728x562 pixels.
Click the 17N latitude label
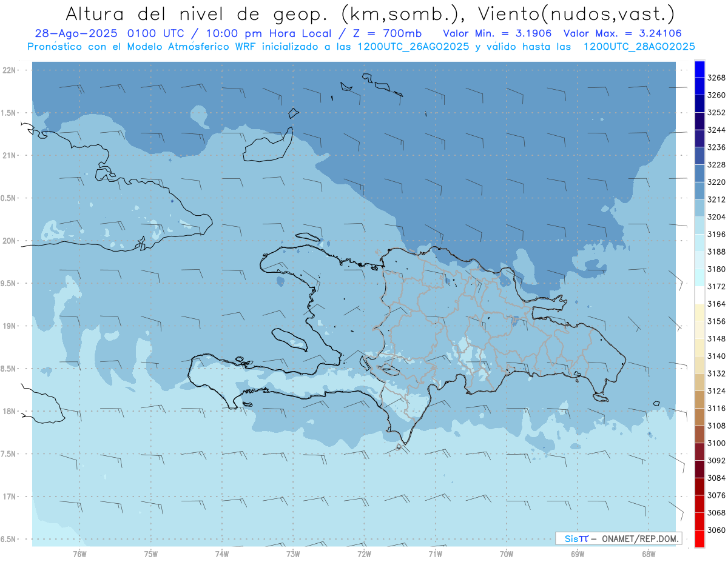(x=10, y=497)
